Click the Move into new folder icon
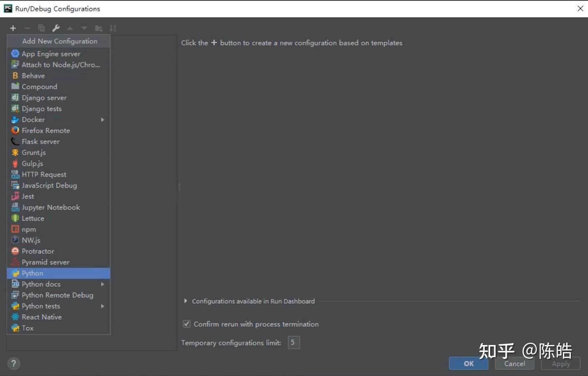 click(99, 28)
